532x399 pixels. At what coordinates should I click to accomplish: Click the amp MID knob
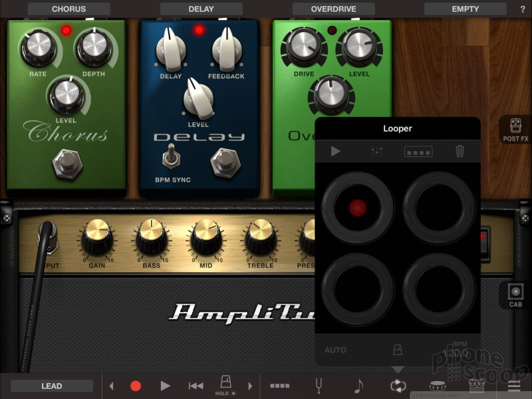[206, 237]
